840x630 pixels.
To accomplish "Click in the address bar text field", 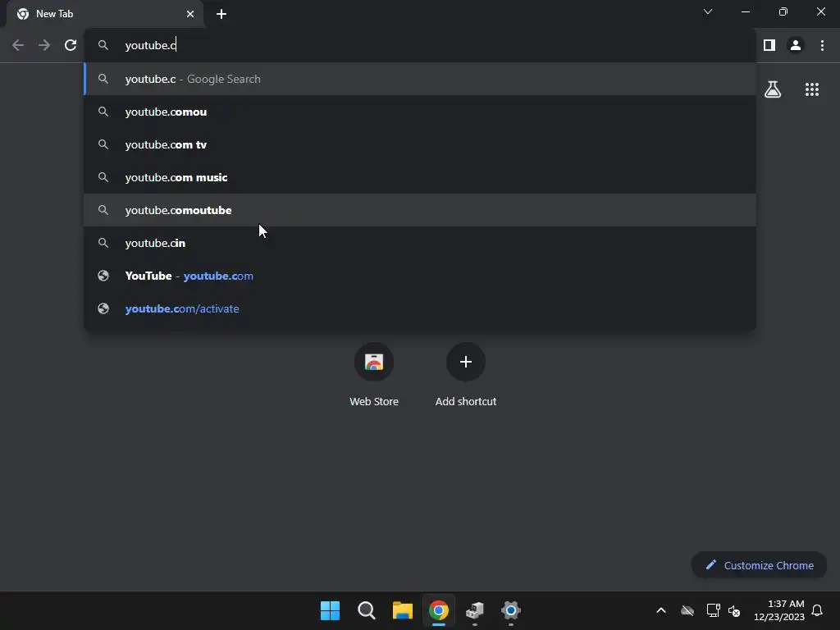I will [419, 46].
